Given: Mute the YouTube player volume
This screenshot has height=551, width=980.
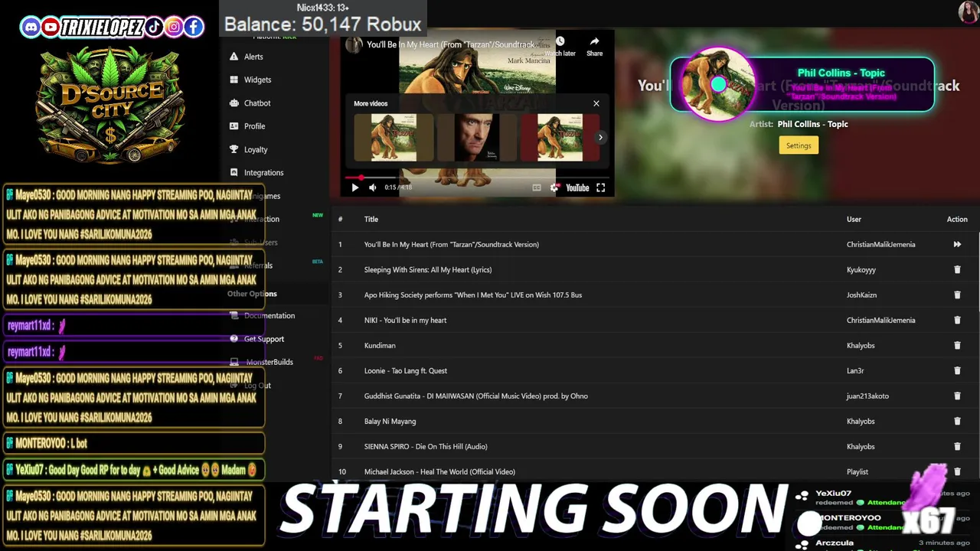Looking at the screenshot, I should tap(373, 187).
